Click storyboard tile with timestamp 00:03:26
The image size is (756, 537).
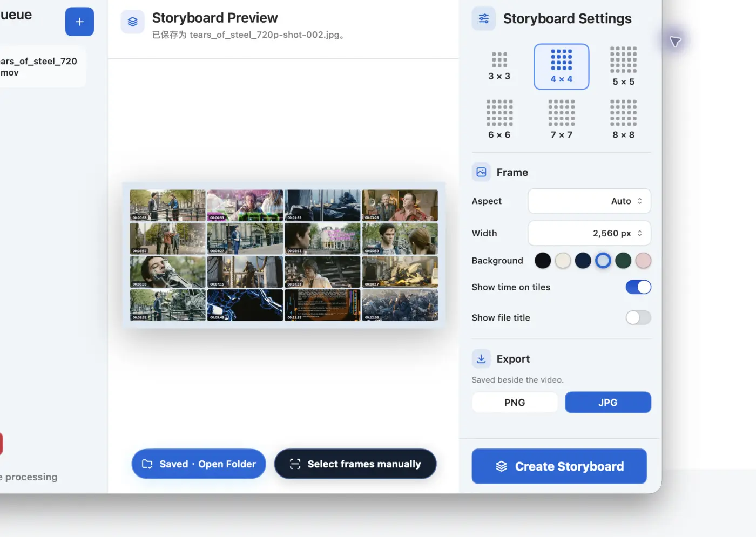click(x=400, y=205)
